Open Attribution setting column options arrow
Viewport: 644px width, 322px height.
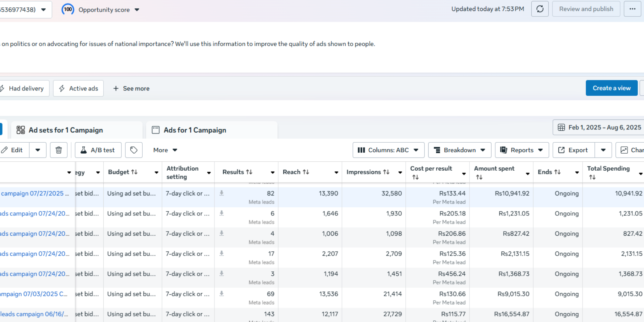tap(209, 173)
